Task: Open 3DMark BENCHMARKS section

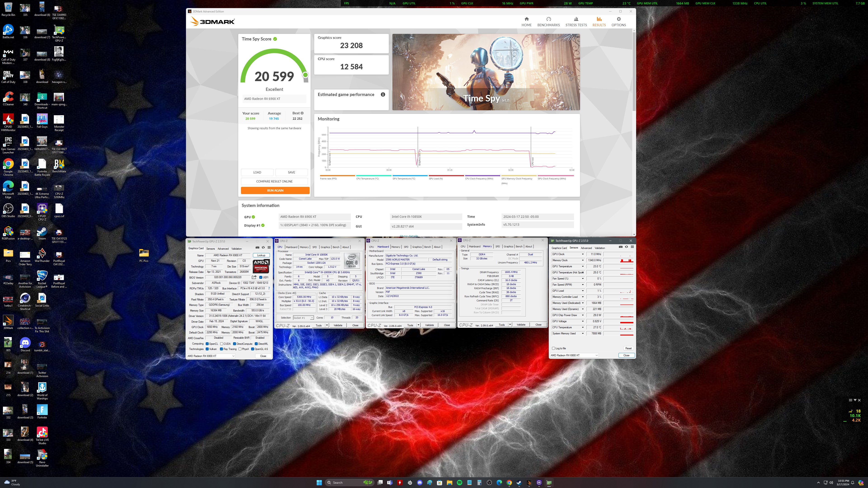Action: click(x=548, y=21)
